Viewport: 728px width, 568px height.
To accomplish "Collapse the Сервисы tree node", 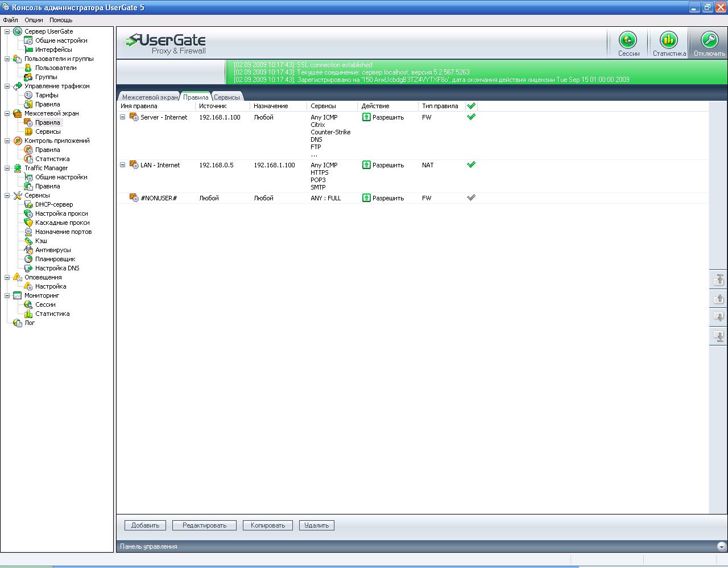I will click(7, 195).
